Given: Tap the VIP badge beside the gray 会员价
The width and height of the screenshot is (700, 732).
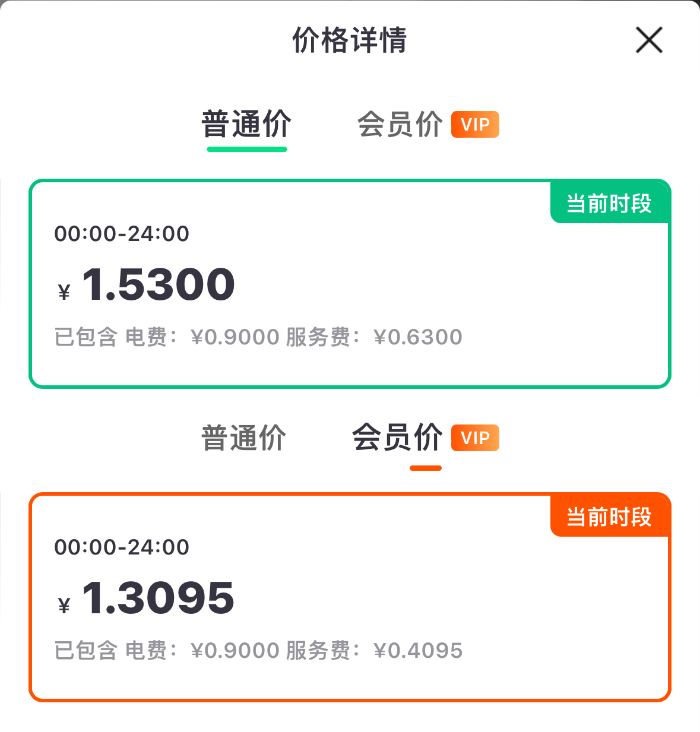Looking at the screenshot, I should coord(475,125).
